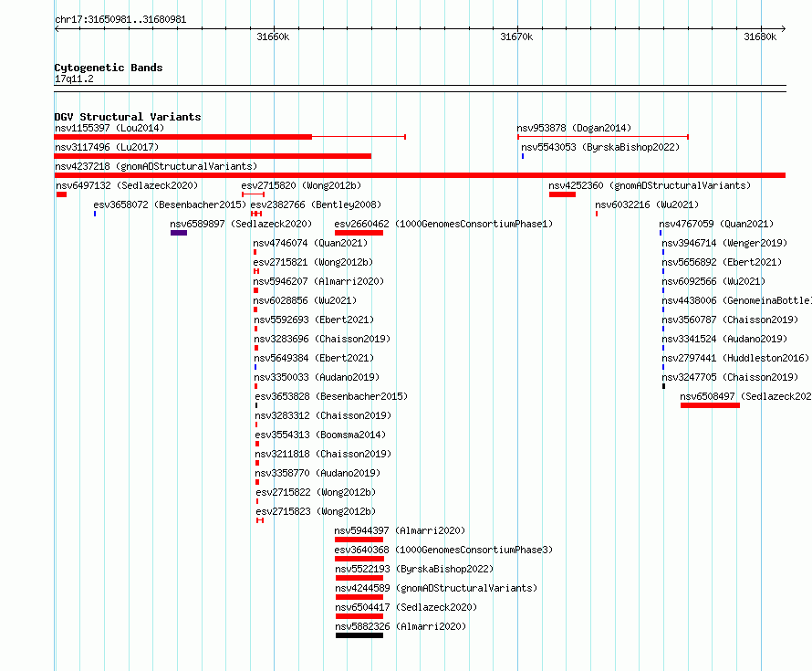The image size is (812, 671).
Task: Click the chr17:31650981..31680981 region label
Action: click(x=120, y=20)
